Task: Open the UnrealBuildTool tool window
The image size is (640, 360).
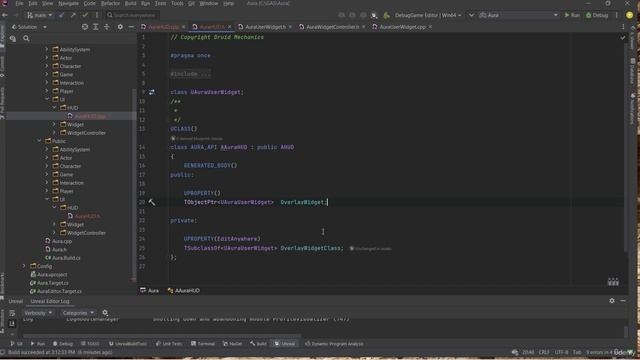Action: pos(128,344)
